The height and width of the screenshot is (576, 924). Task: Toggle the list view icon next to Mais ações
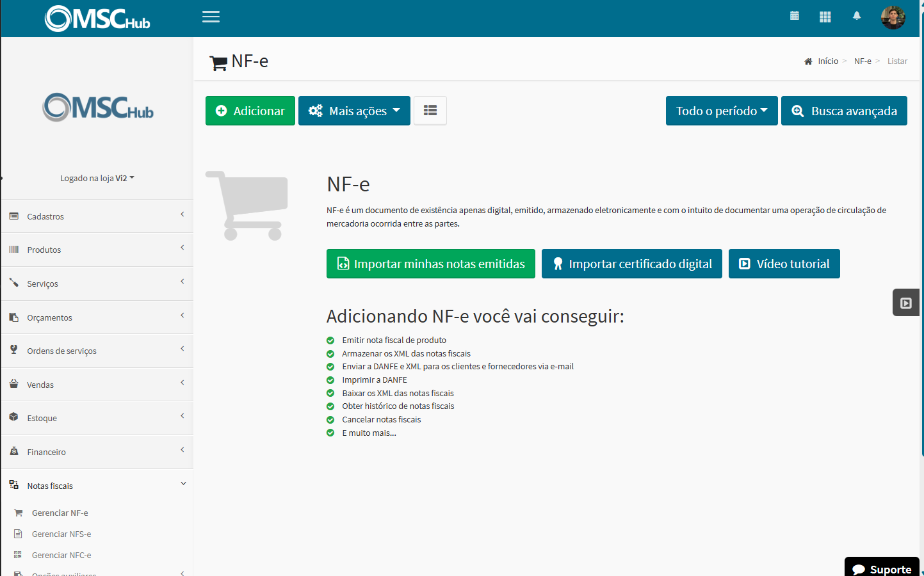coord(430,110)
